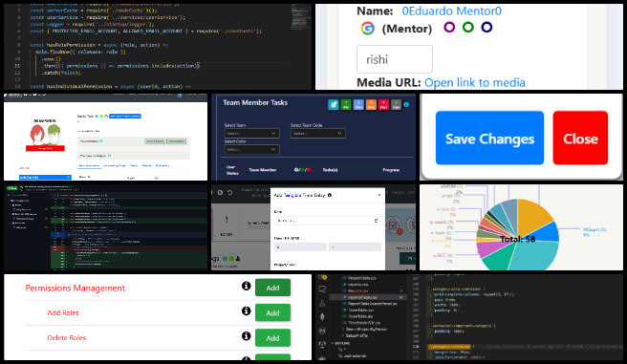Click the orange 3 days filter button
This screenshot has height=364, width=627.
click(371, 105)
